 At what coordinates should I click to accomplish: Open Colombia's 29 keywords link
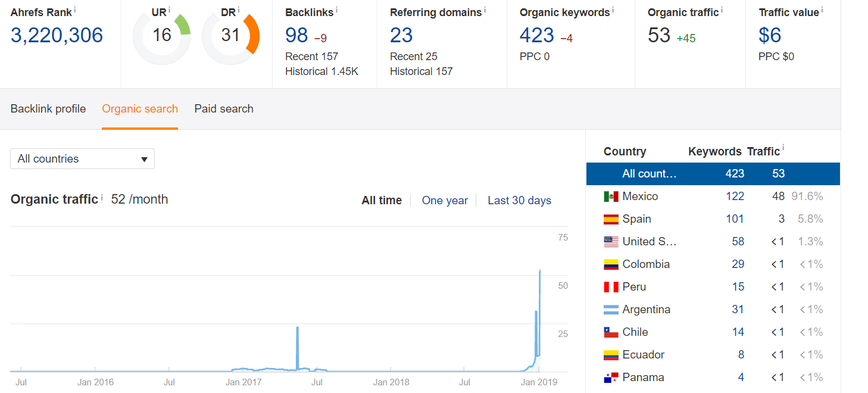pos(738,264)
